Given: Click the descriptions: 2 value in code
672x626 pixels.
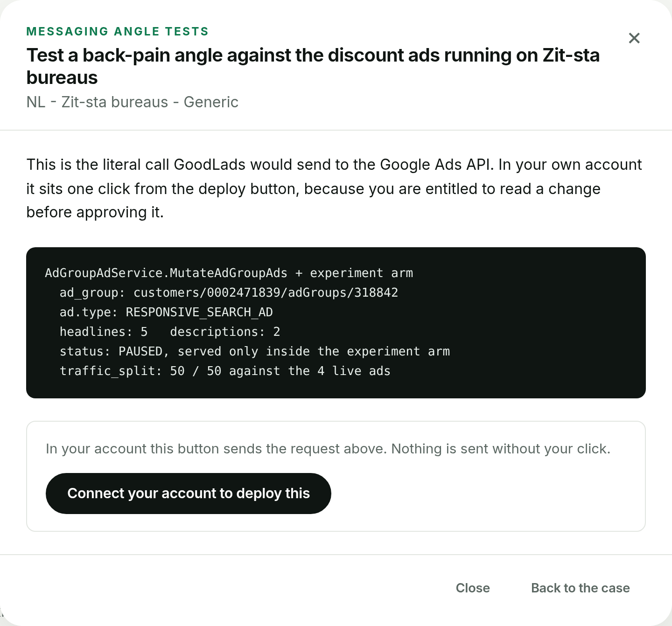Looking at the screenshot, I should coord(225,332).
